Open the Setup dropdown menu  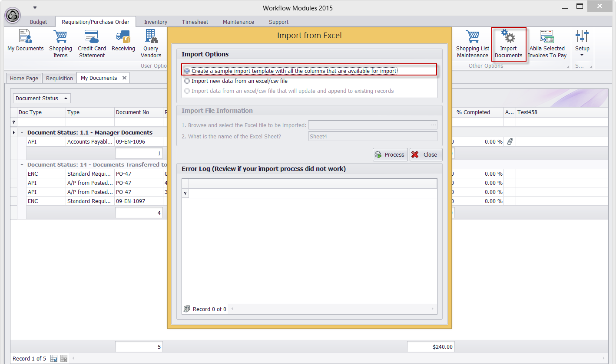(582, 43)
